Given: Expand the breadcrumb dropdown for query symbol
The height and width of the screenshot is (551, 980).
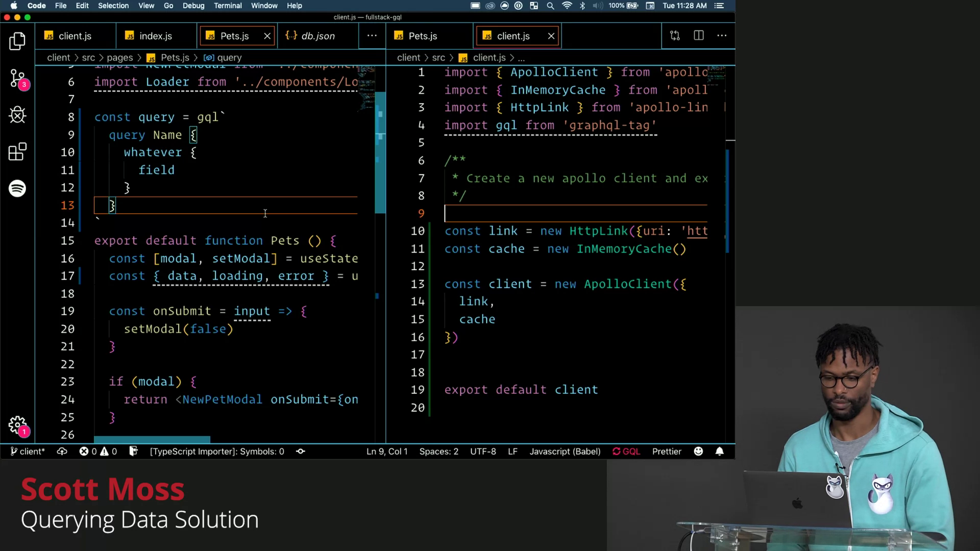Looking at the screenshot, I should click(230, 57).
